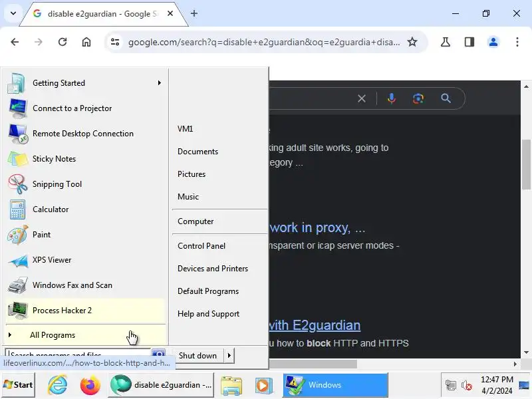View site information icon in address bar
The image size is (532, 399).
pos(115,42)
